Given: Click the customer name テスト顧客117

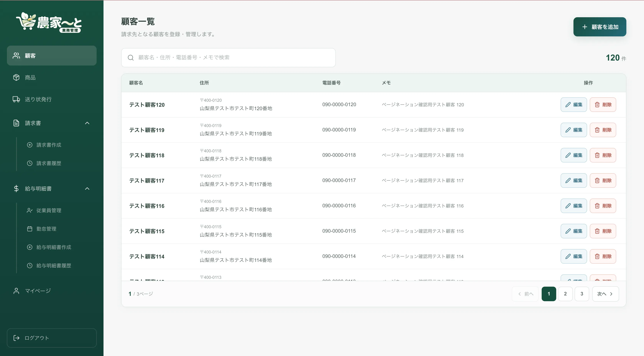Looking at the screenshot, I should (147, 180).
